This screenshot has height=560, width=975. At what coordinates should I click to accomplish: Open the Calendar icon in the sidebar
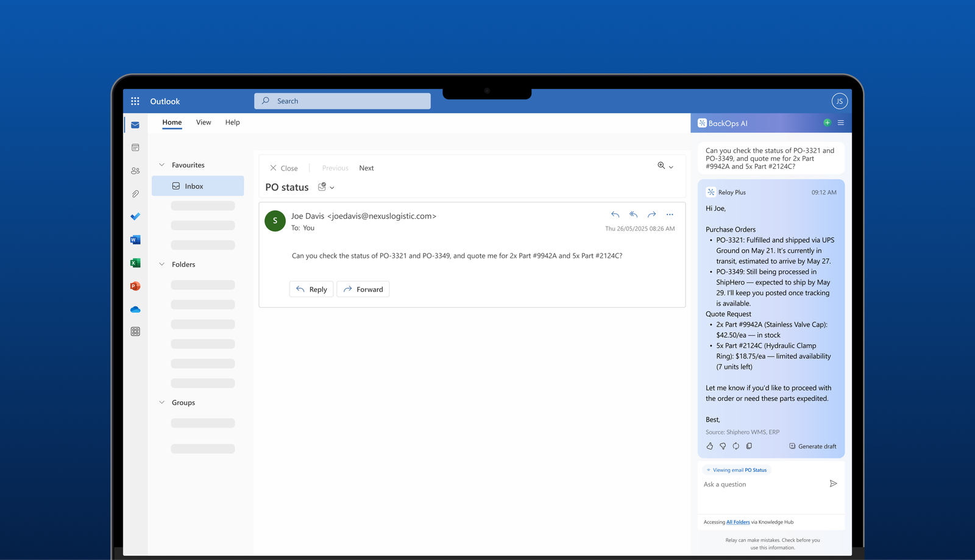[135, 147]
